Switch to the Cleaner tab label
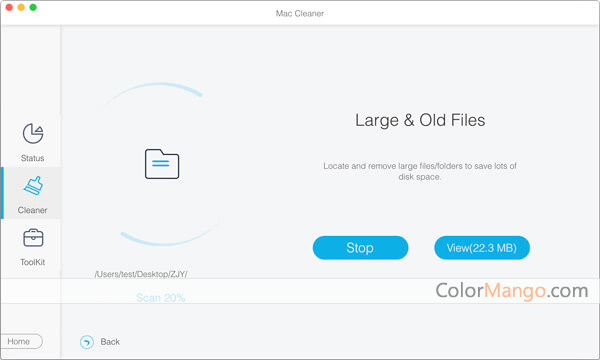This screenshot has height=360, width=600. pos(33,210)
